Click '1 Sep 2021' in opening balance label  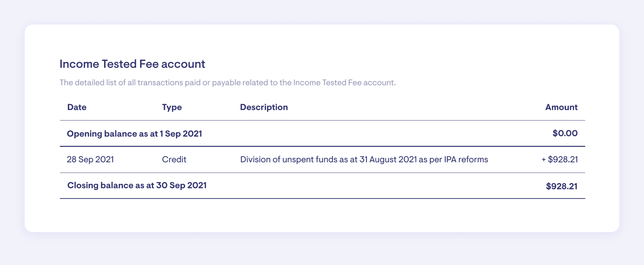pos(181,134)
